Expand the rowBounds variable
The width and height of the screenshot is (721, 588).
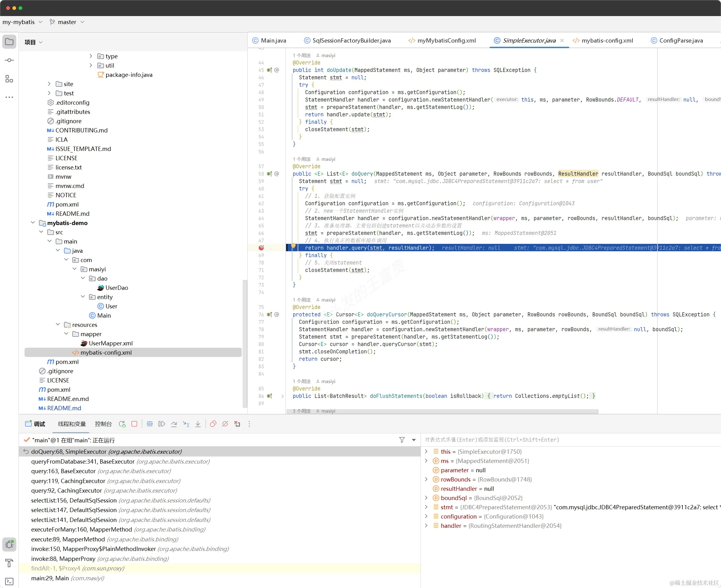pos(426,479)
